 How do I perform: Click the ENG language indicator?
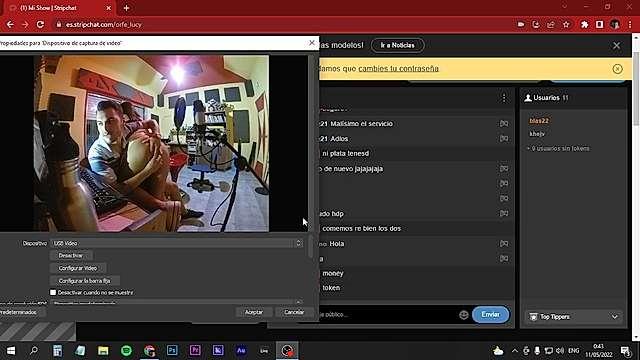pyautogui.click(x=573, y=351)
